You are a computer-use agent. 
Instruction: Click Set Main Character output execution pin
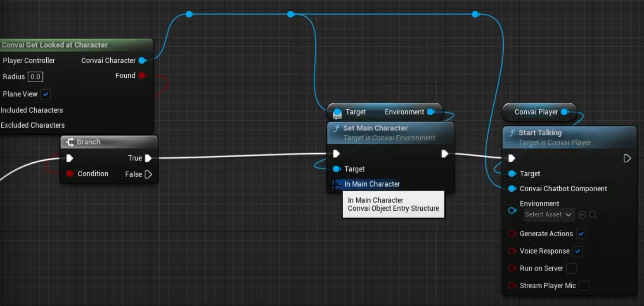pos(444,153)
